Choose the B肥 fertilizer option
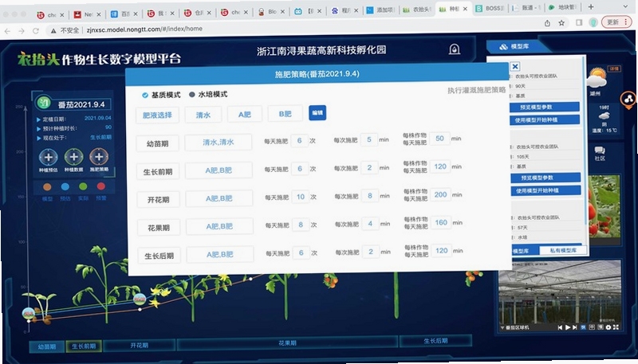Image resolution: width=638 pixels, height=364 pixels. click(286, 114)
